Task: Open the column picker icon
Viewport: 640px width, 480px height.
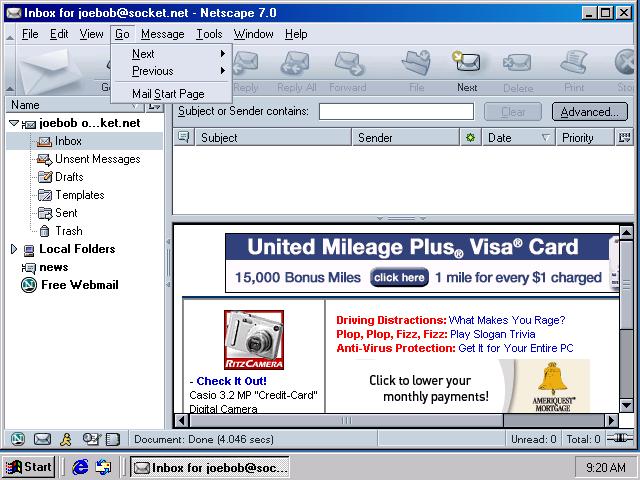Action: point(624,138)
